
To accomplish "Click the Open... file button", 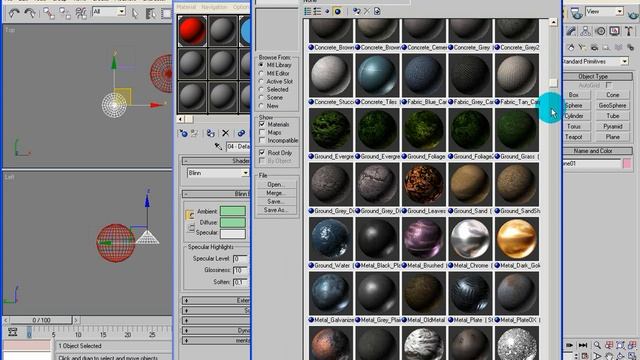I will click(276, 184).
